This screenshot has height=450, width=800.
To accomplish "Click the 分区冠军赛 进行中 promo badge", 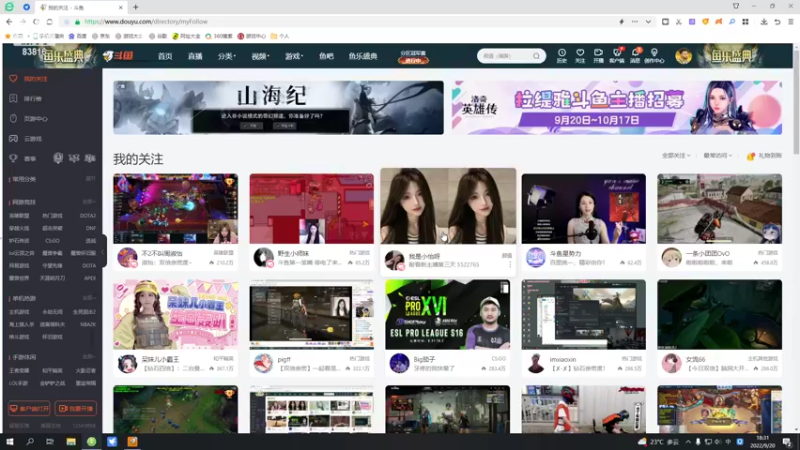I will pyautogui.click(x=413, y=56).
